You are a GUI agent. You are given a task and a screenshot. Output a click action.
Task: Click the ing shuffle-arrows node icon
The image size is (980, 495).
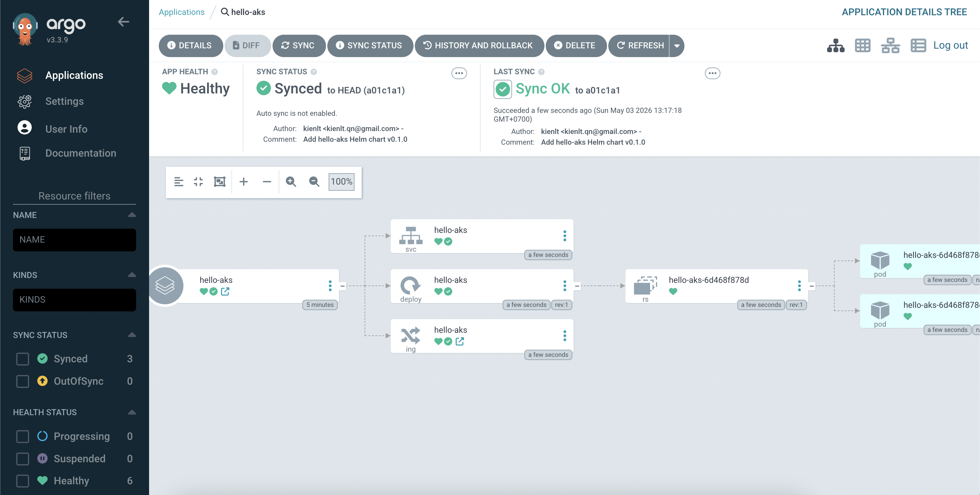[411, 335]
